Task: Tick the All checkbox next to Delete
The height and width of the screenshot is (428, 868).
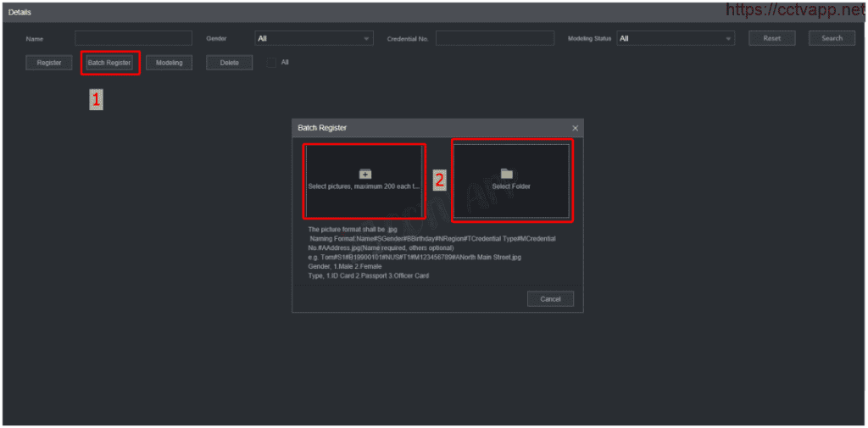Action: click(x=271, y=63)
